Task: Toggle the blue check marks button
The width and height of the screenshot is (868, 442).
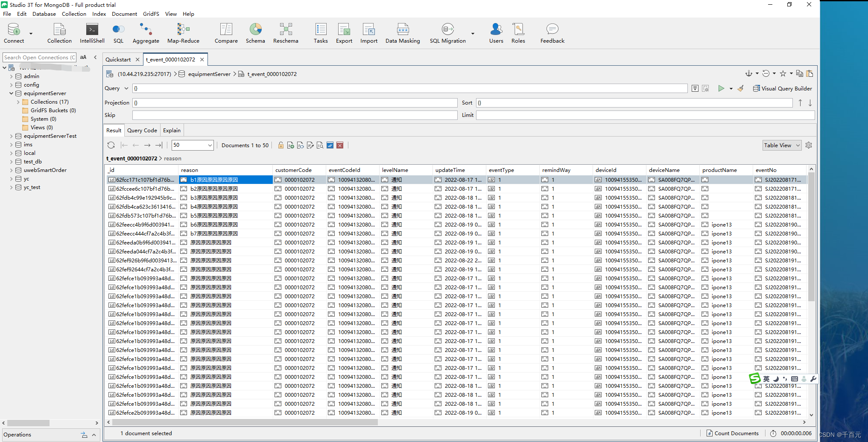Action: point(330,145)
